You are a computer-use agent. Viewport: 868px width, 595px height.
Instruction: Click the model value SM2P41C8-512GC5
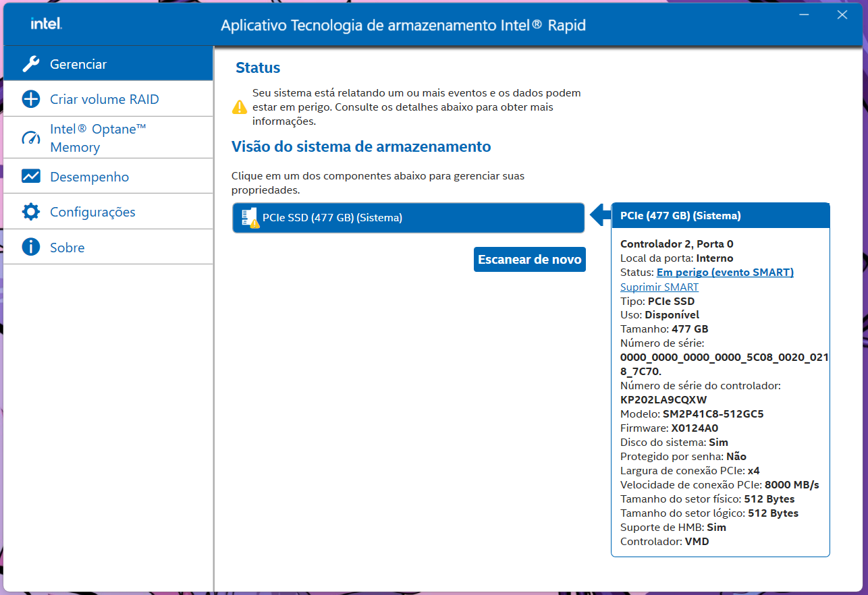(713, 414)
